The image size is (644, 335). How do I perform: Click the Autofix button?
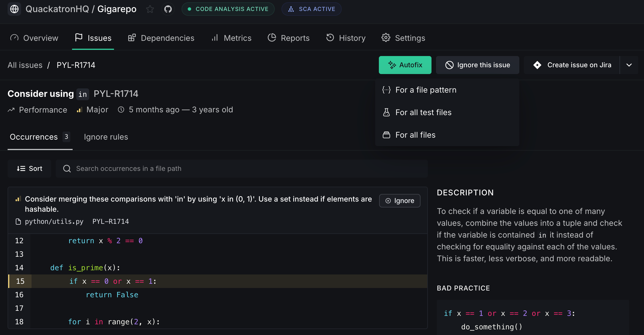pos(405,65)
